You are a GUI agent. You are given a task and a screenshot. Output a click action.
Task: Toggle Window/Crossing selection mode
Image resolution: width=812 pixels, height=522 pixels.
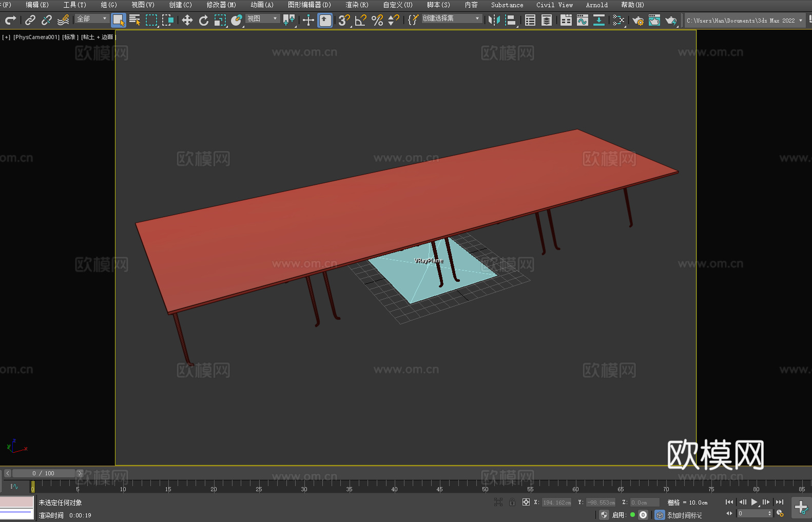[168, 20]
